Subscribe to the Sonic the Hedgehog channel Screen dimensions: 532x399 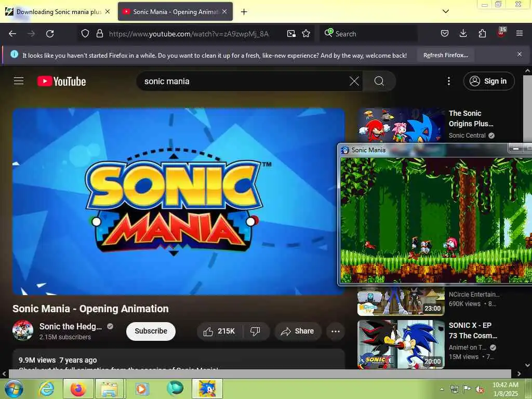[x=151, y=331]
